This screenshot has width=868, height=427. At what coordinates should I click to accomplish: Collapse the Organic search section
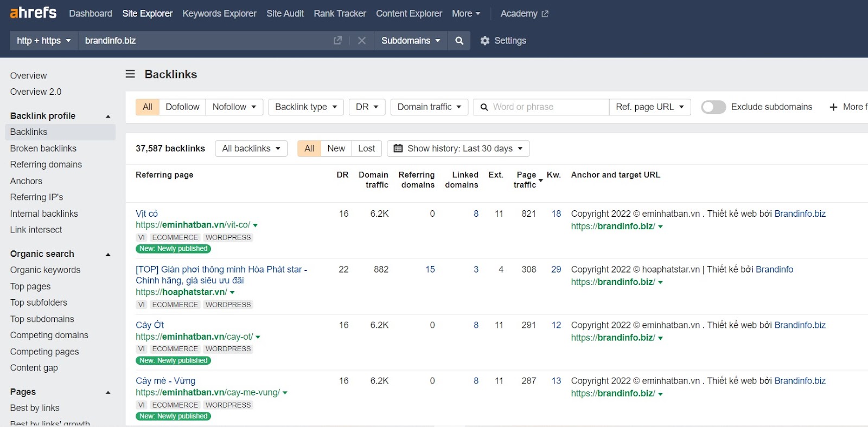pyautogui.click(x=108, y=254)
